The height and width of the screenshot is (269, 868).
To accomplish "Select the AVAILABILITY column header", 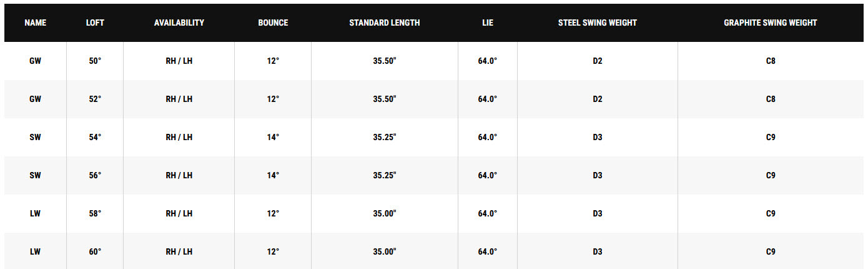I will (x=179, y=23).
